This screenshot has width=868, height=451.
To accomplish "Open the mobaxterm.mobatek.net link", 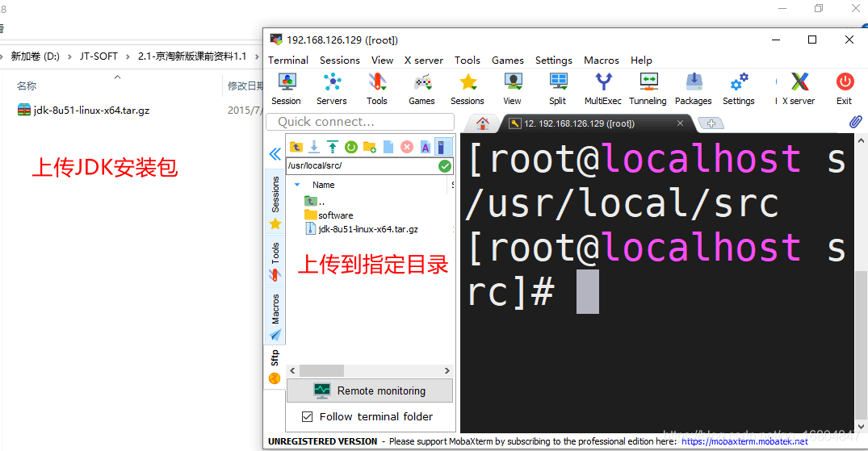I will coord(744,441).
